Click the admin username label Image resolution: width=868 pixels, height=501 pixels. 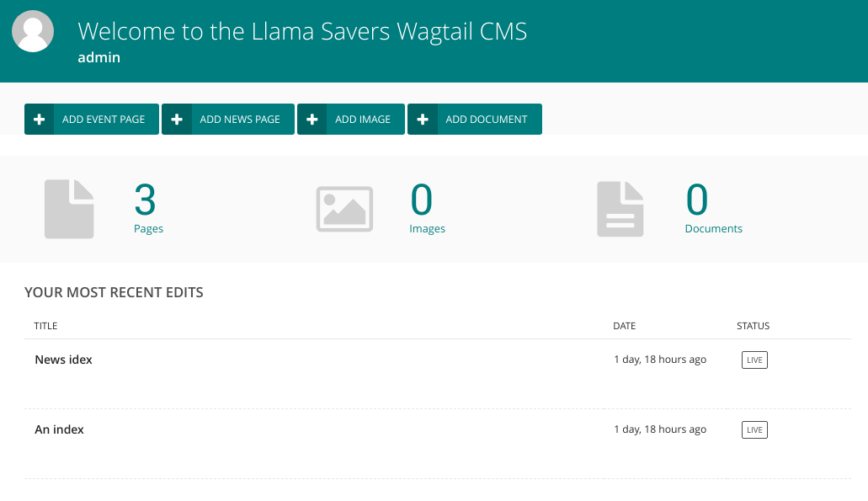(x=99, y=57)
